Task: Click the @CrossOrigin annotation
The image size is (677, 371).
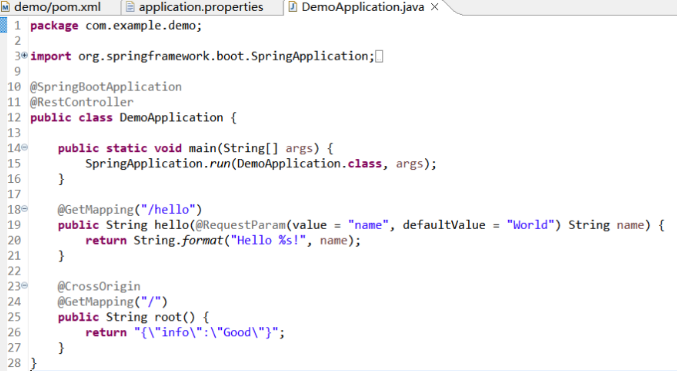Action: tap(99, 286)
